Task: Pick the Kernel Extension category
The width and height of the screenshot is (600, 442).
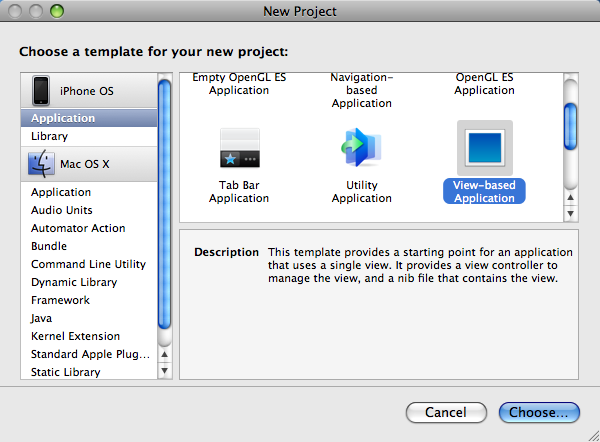Action: tap(75, 336)
